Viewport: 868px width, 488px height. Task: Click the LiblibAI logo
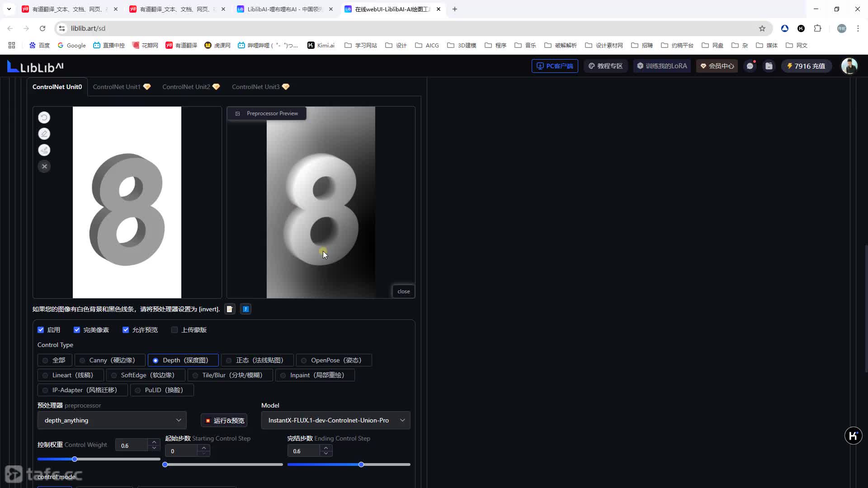[x=35, y=67]
